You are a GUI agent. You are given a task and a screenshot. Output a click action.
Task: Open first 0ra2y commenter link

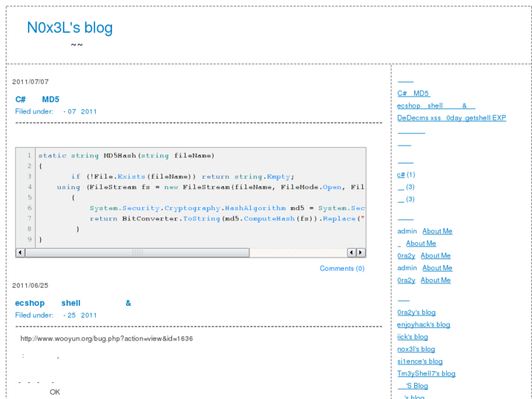pyautogui.click(x=406, y=256)
